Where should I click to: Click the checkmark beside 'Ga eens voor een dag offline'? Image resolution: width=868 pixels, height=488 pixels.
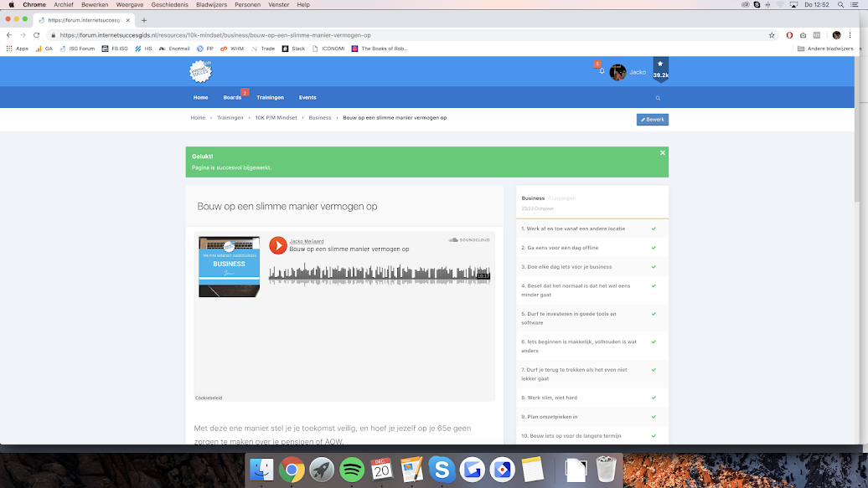click(x=654, y=248)
